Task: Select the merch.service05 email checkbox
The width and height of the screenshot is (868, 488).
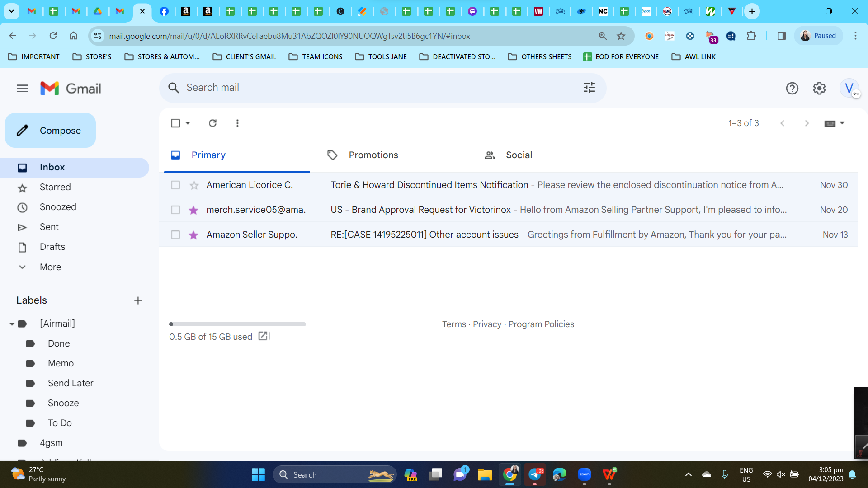Action: (175, 210)
